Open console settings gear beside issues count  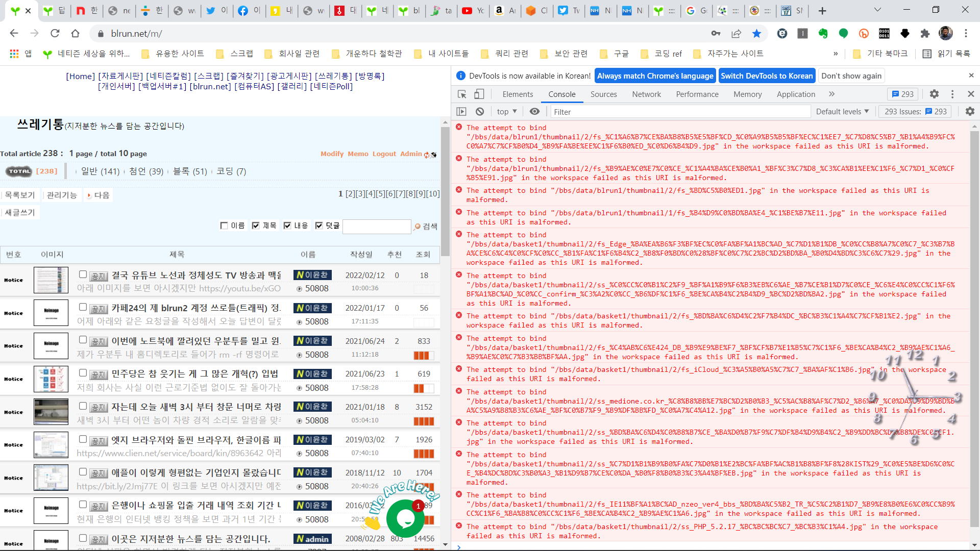[x=970, y=111]
